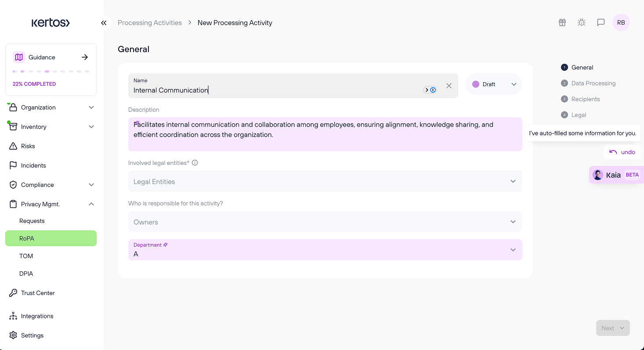
Task: Click the Kaia assistant avatar
Action: [598, 175]
